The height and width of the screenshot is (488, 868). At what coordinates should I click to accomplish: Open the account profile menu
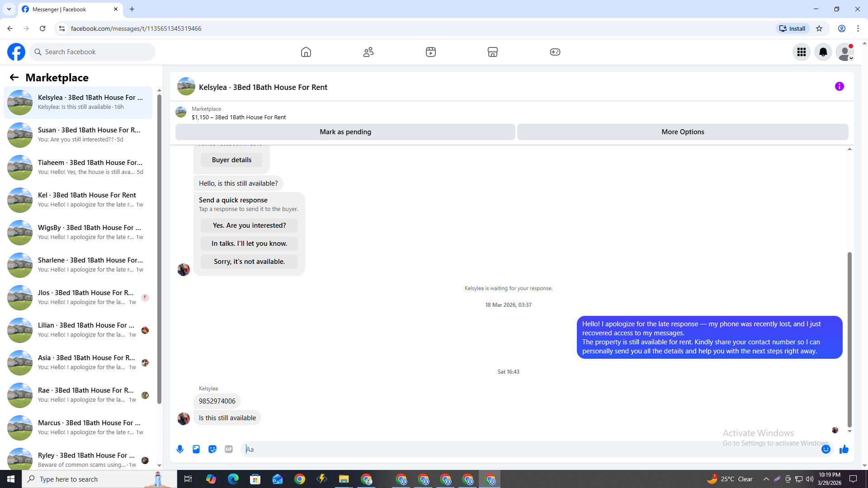point(845,52)
